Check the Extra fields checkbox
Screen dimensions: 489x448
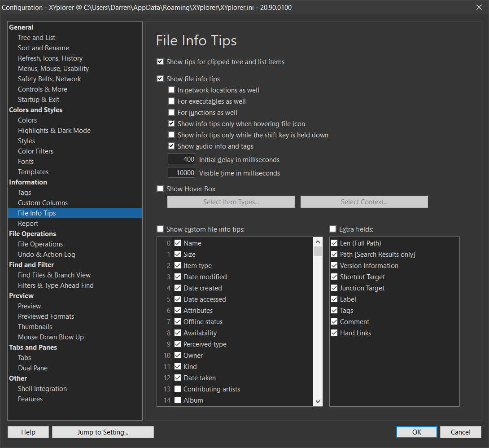coord(333,229)
